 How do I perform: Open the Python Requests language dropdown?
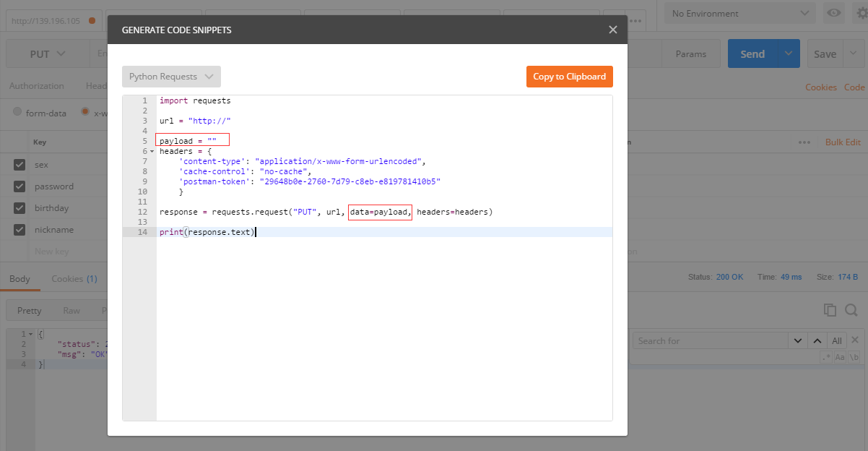171,76
